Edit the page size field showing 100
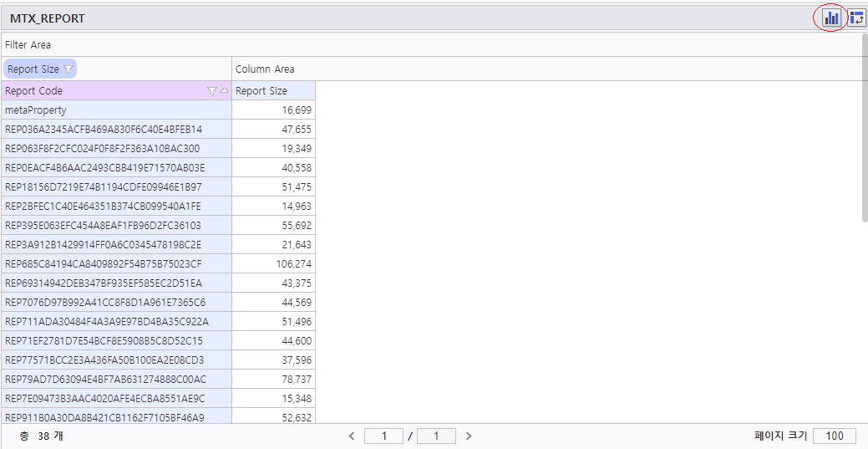868x449 pixels. click(834, 436)
